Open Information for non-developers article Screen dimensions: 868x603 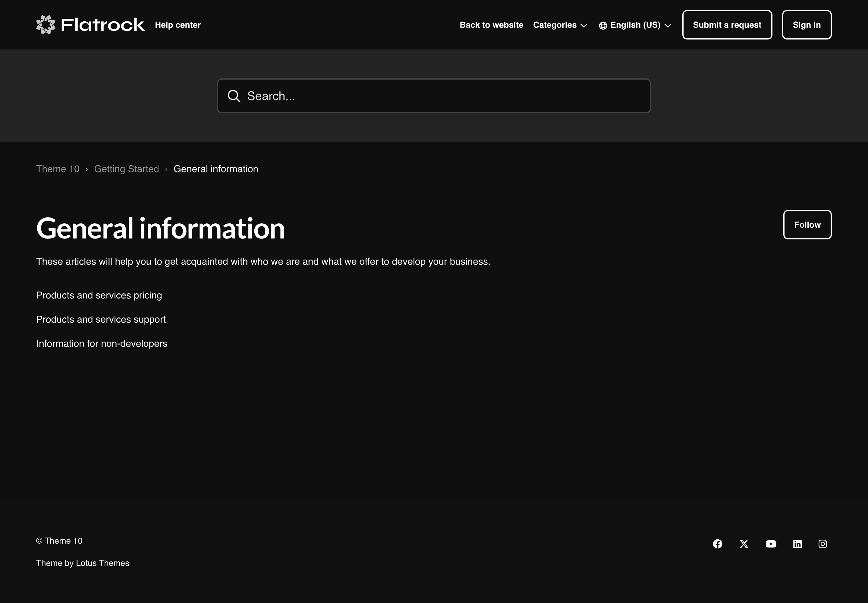(x=102, y=343)
